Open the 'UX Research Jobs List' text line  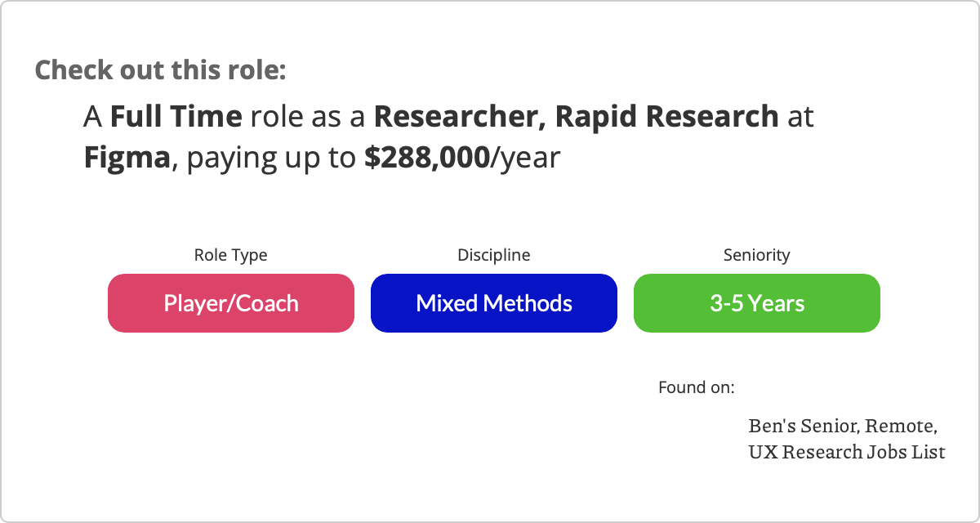point(847,451)
